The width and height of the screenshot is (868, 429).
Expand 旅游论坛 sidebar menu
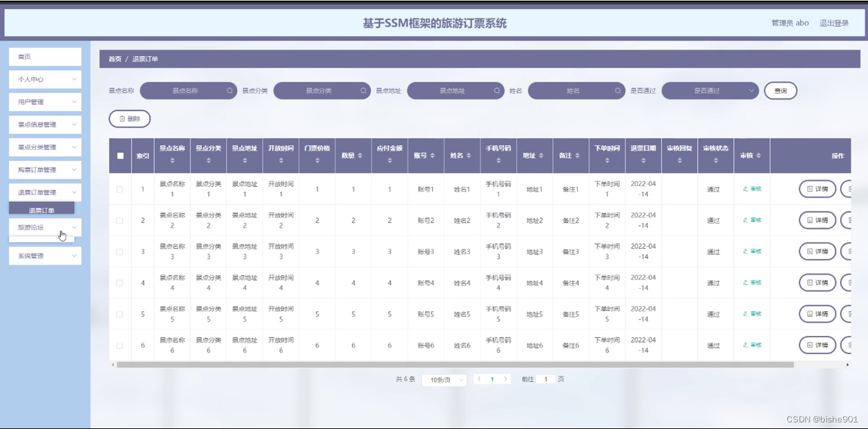point(45,227)
